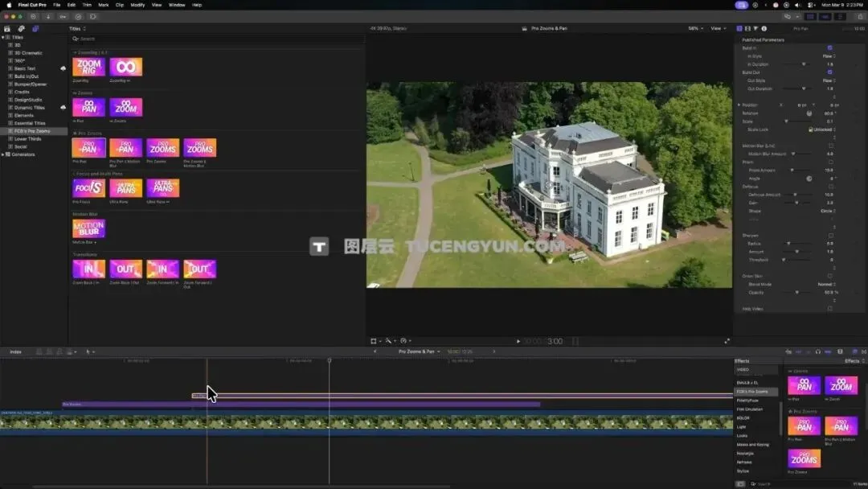868x489 pixels.
Task: Open the viewer zoom percentage dropdown
Action: [695, 28]
